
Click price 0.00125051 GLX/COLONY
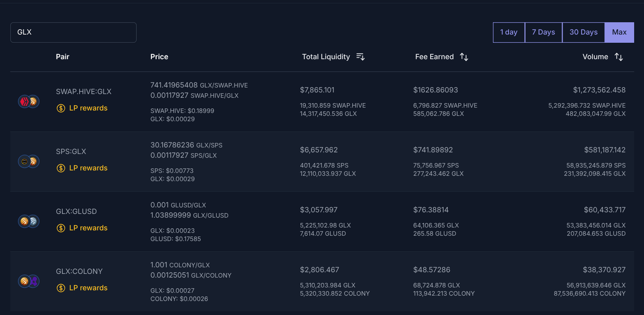tap(191, 275)
